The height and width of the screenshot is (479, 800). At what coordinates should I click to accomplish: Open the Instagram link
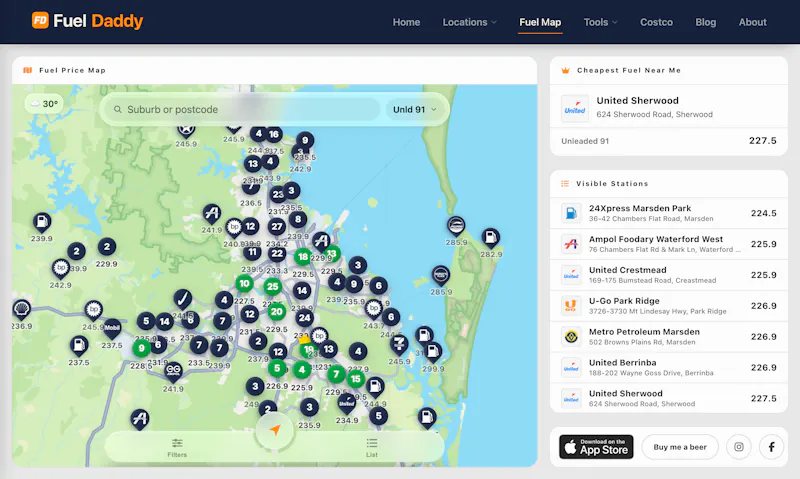[738, 447]
